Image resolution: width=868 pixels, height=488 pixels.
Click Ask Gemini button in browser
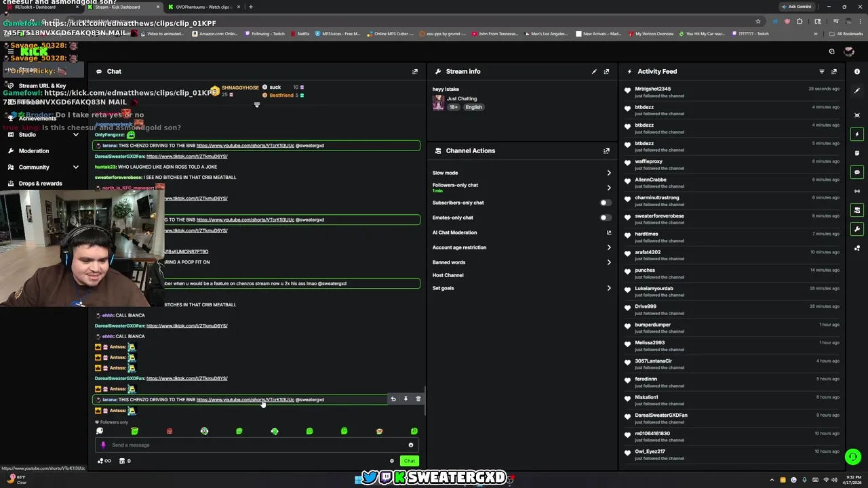point(796,7)
